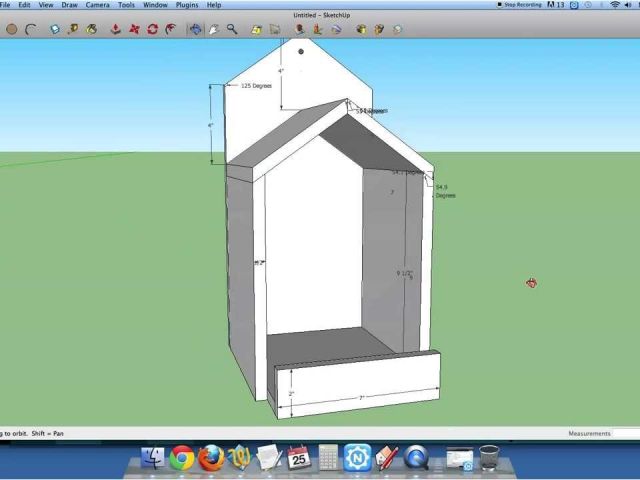Click Stop Recording in the menu bar

pyautogui.click(x=520, y=5)
